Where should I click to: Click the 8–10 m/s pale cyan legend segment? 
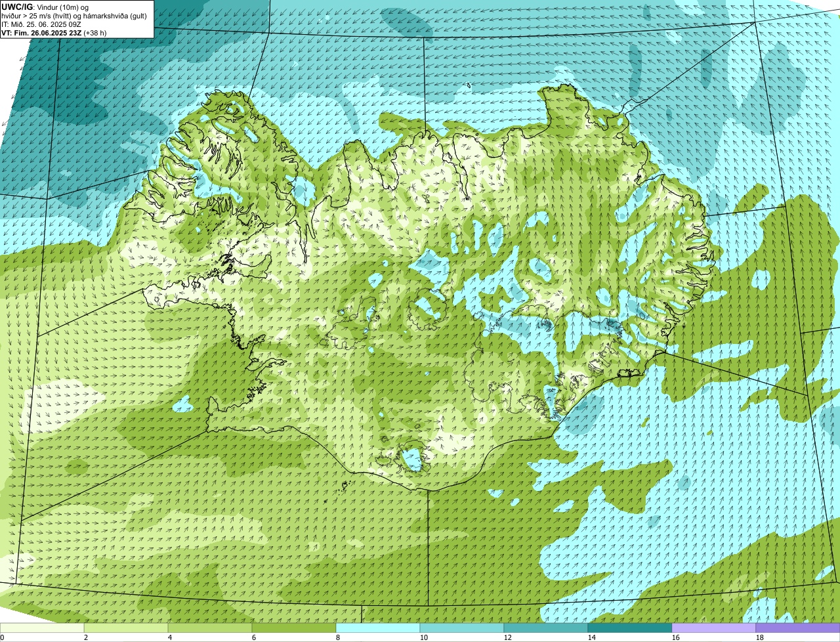point(378,628)
